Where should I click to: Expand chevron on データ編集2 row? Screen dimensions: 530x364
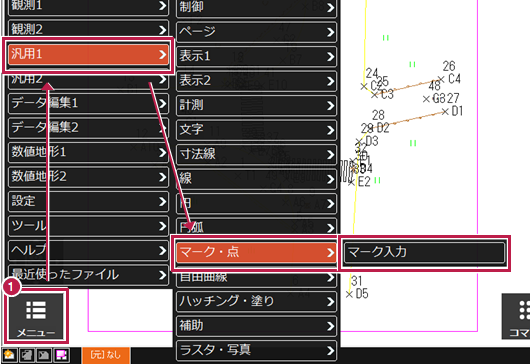(x=163, y=128)
